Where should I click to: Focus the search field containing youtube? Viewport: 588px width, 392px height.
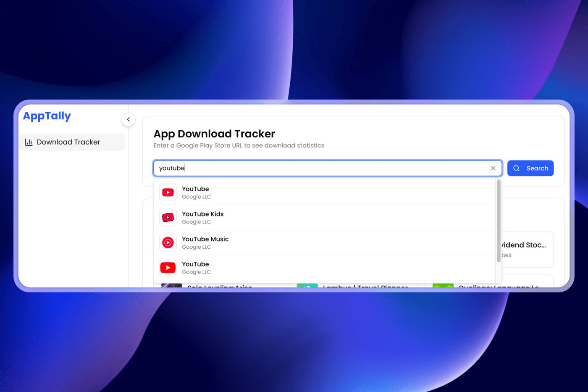[x=328, y=168]
